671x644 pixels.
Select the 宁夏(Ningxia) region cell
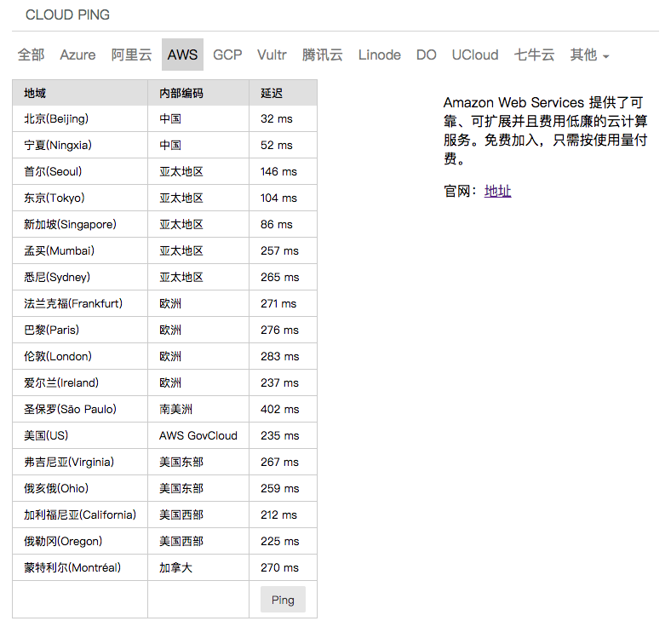point(80,145)
